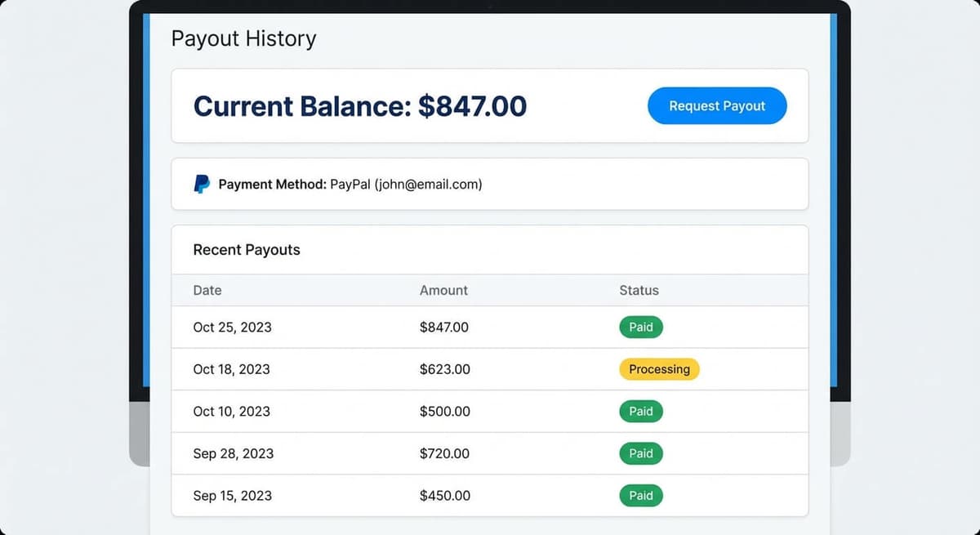Select the Current Balance card

coord(490,106)
